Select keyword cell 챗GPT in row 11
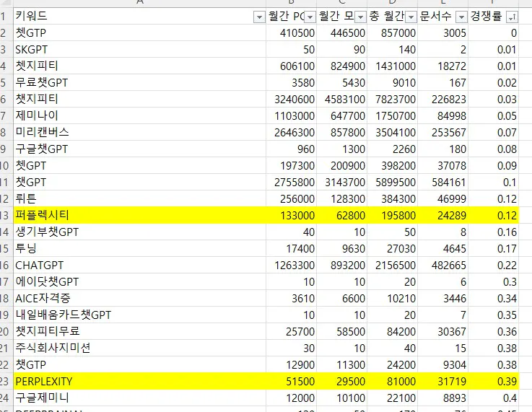Screen dimensions: 532x412 coord(139,183)
